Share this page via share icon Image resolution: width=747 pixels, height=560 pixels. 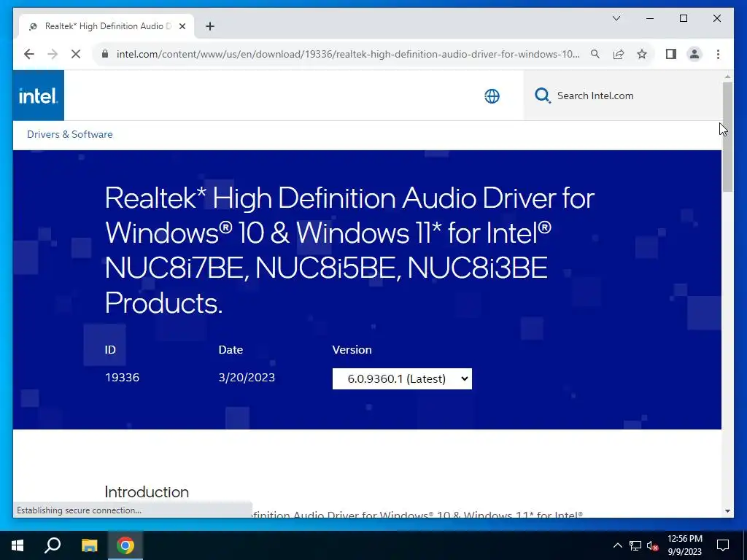[619, 54]
